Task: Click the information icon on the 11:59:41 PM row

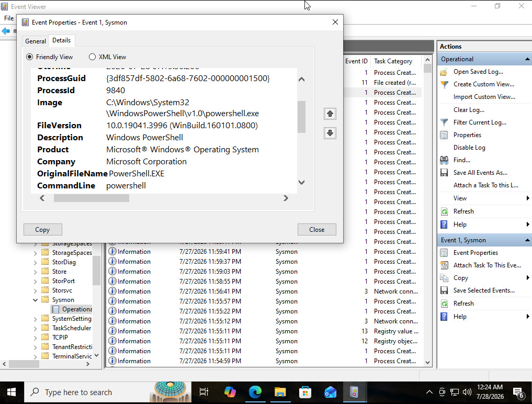Action: [112, 252]
